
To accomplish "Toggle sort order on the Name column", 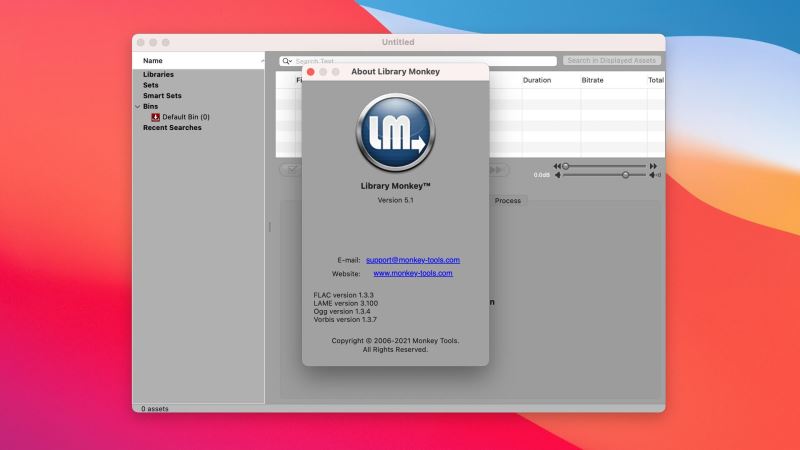I will 262,61.
